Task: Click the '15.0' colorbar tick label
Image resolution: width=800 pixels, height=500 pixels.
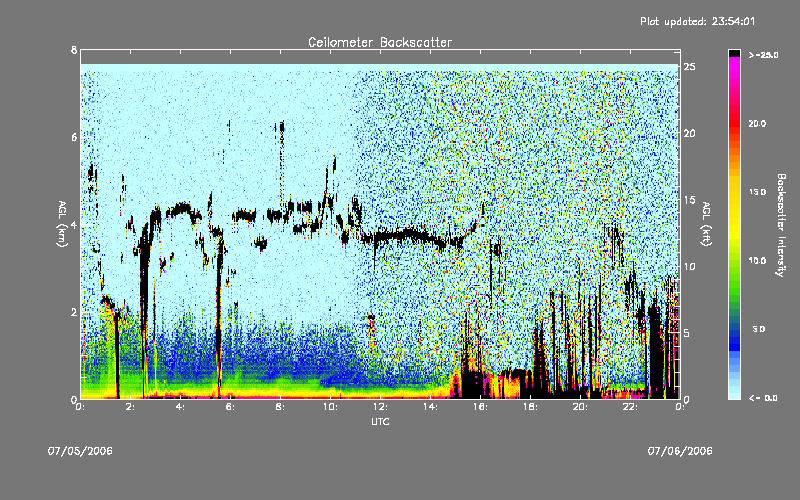Action: click(757, 192)
